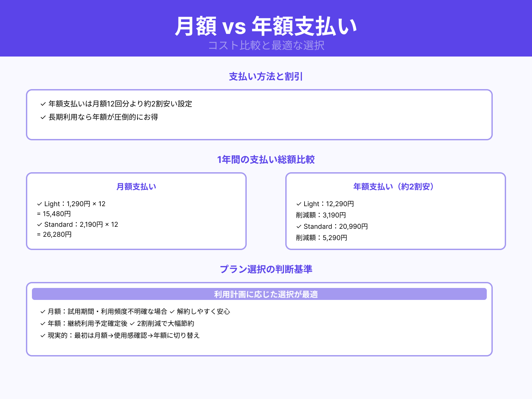Click the checkmark beside Light：12,290円

pyautogui.click(x=298, y=203)
